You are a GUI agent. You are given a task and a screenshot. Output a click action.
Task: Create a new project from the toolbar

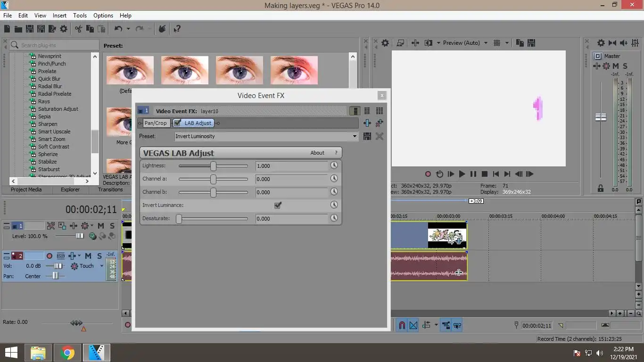coord(7,29)
